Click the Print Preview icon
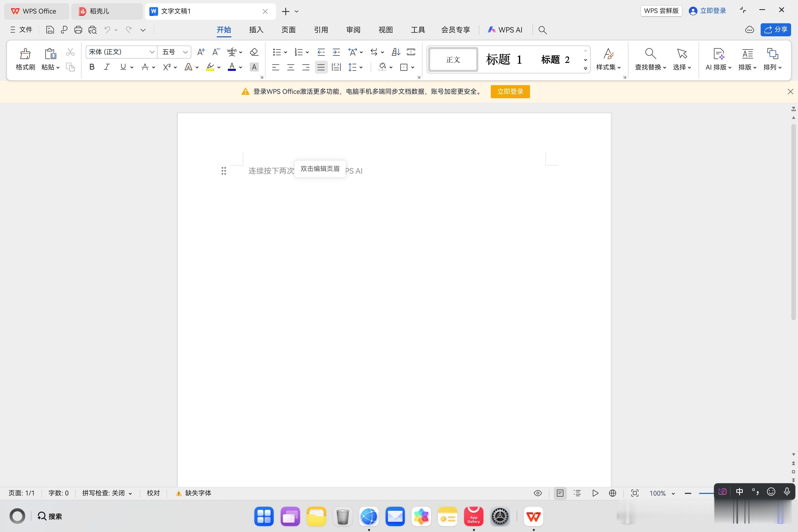Viewport: 798px width, 532px height. point(92,30)
